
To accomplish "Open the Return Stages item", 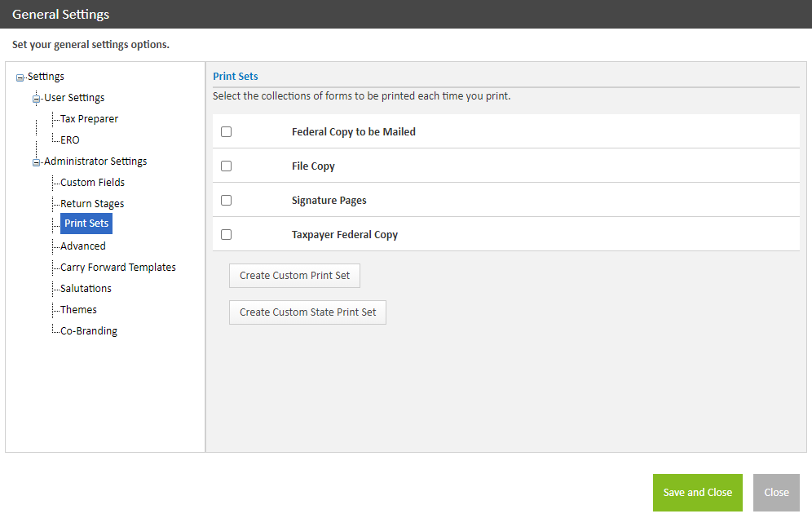I will click(x=92, y=204).
